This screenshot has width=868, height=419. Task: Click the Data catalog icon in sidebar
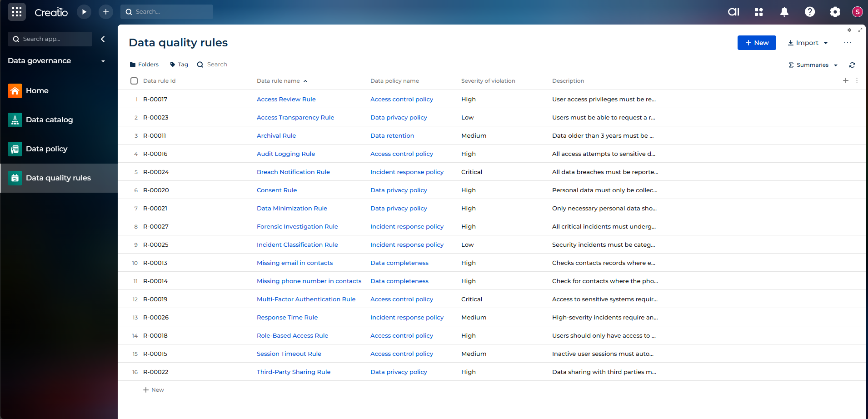point(15,120)
